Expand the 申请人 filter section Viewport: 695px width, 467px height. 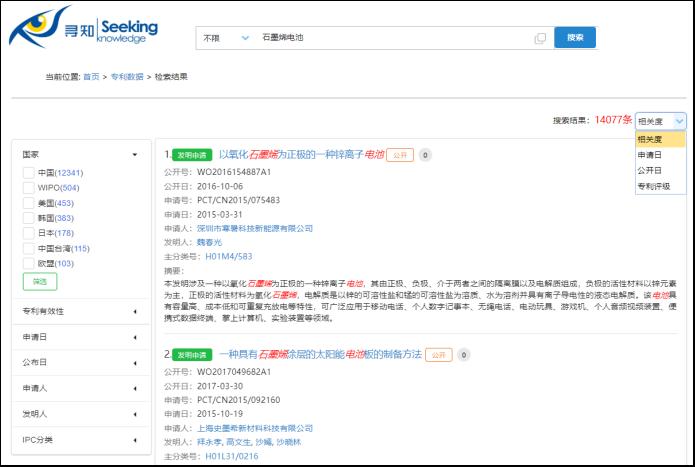pyautogui.click(x=80, y=388)
